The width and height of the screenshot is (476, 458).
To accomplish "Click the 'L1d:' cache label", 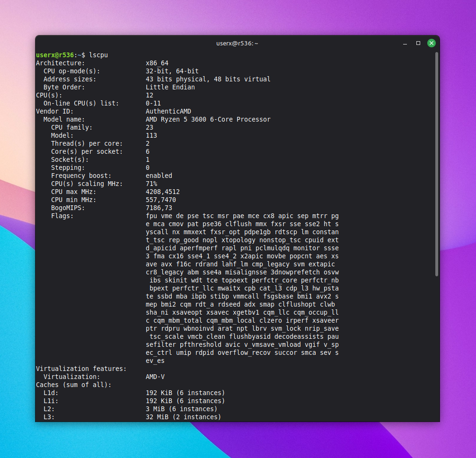I will tap(51, 393).
